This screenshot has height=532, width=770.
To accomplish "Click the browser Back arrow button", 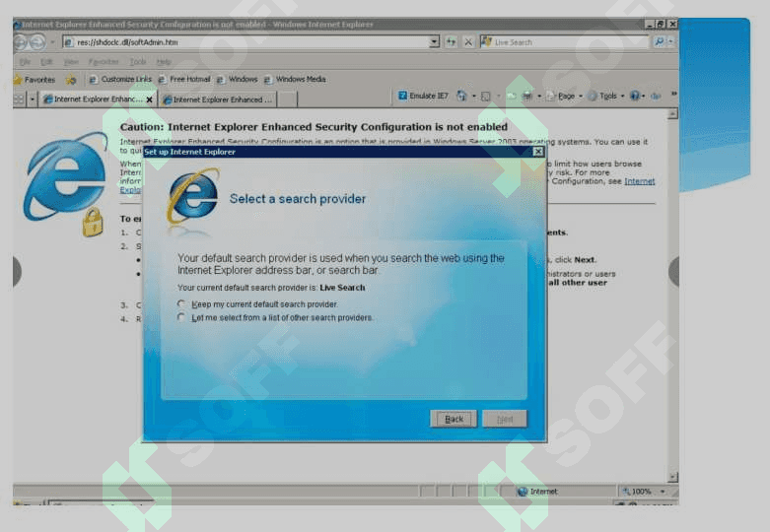I will pos(21,42).
